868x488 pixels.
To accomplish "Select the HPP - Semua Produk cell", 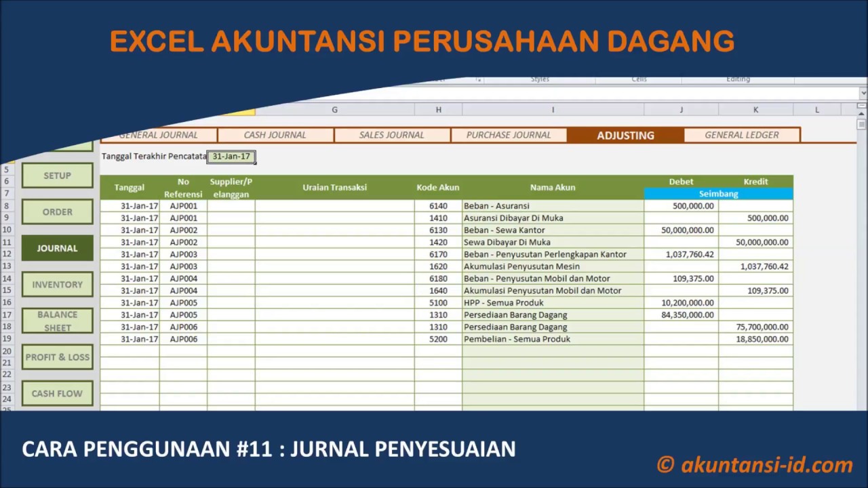I will point(553,303).
